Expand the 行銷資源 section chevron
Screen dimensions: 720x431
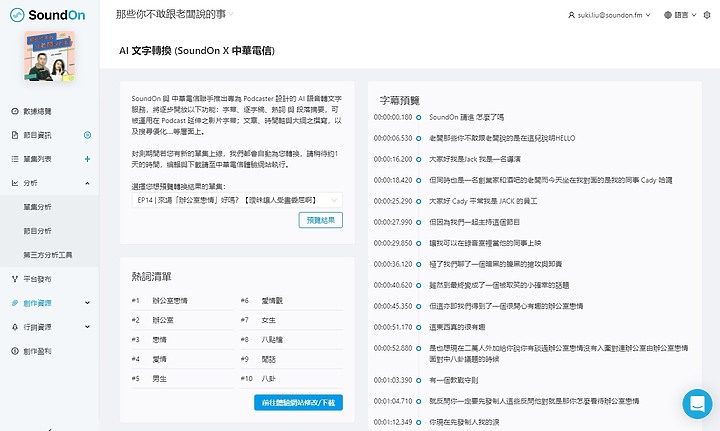[x=87, y=327]
